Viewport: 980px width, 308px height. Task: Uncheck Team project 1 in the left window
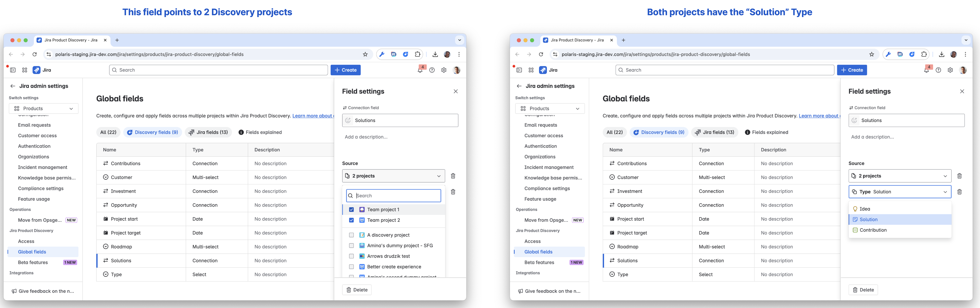click(352, 209)
